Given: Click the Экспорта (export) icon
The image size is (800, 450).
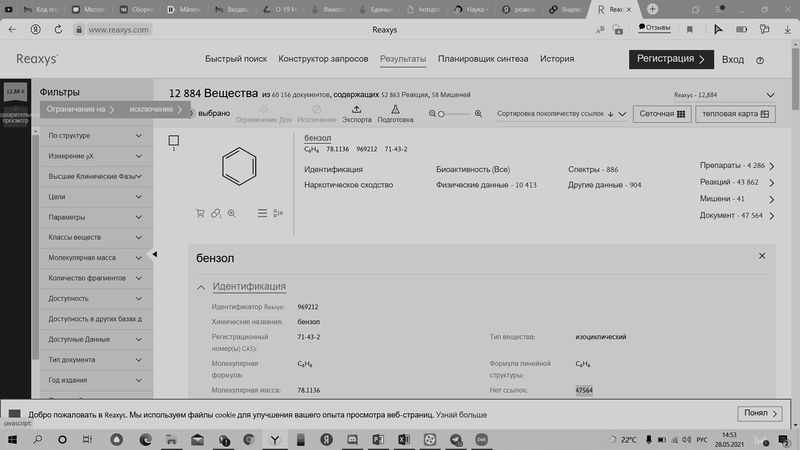Looking at the screenshot, I should coord(357,109).
